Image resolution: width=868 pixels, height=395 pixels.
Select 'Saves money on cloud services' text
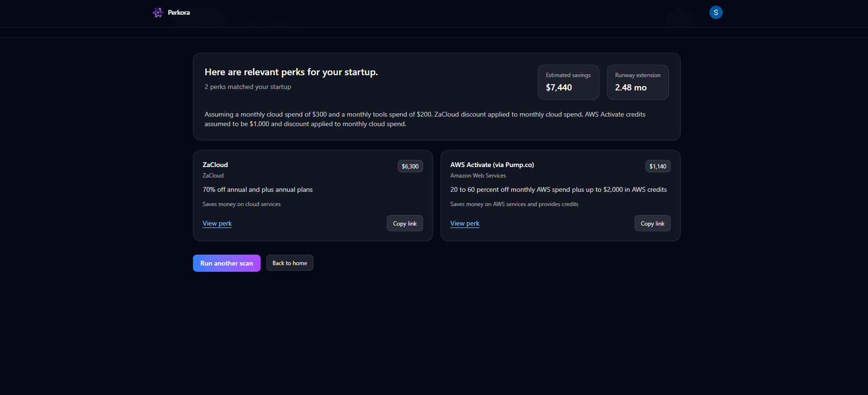242,204
